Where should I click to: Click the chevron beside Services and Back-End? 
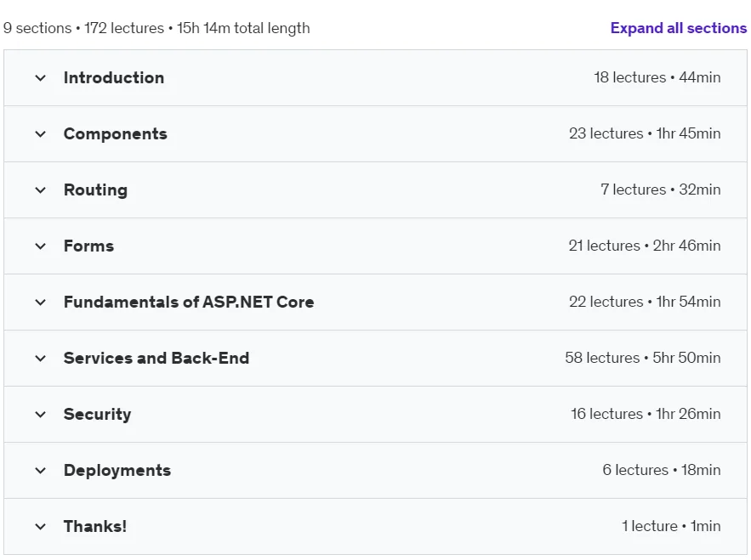tap(41, 358)
